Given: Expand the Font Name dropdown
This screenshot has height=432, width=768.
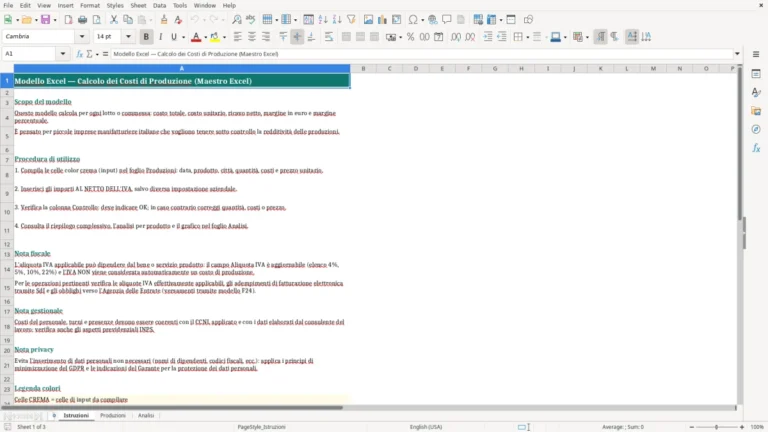Looking at the screenshot, I should [x=82, y=36].
